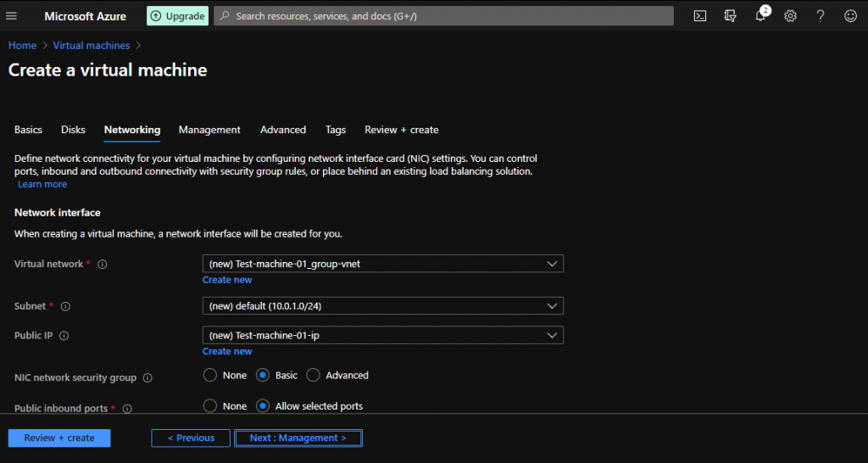Viewport: 868px width, 463px height.
Task: View notifications bell icon
Action: click(760, 16)
